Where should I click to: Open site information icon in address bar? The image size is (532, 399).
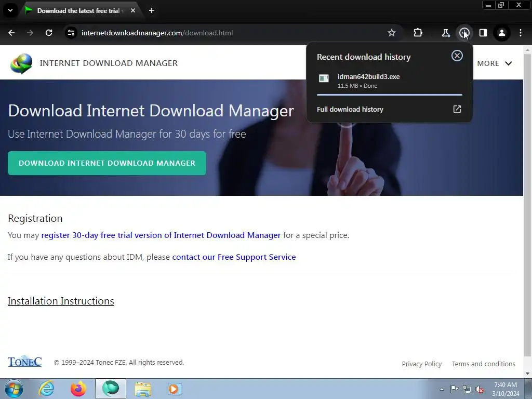click(71, 33)
